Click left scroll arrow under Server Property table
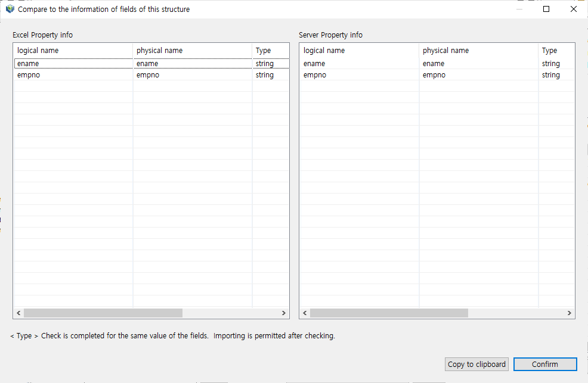The image size is (588, 383). click(x=305, y=313)
